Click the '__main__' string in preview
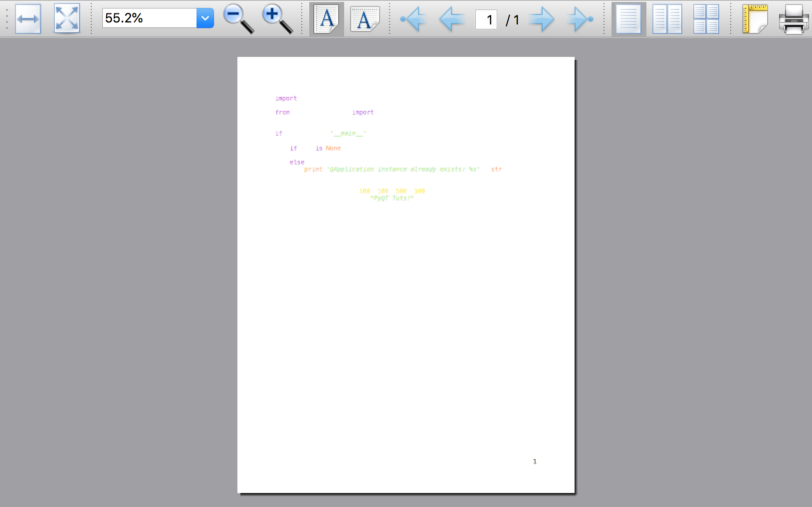The width and height of the screenshot is (812, 507). tap(348, 133)
